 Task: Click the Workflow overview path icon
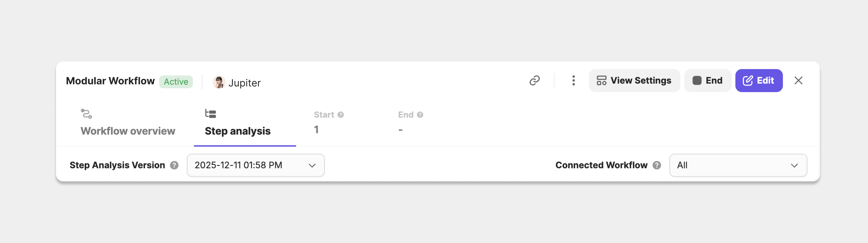[86, 114]
